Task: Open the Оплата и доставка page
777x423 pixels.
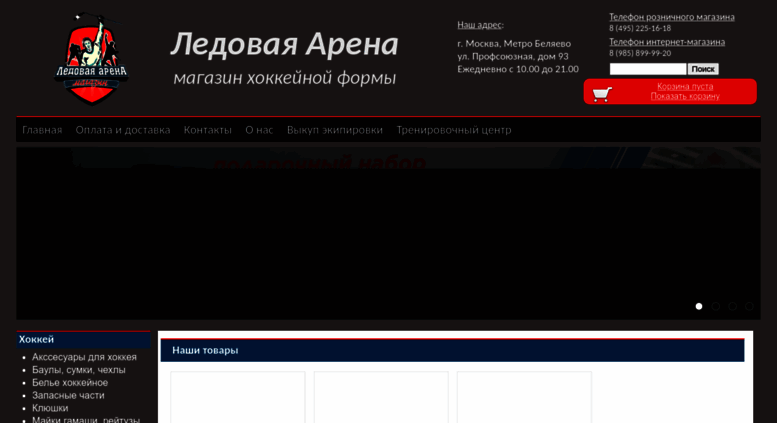Action: point(123,130)
